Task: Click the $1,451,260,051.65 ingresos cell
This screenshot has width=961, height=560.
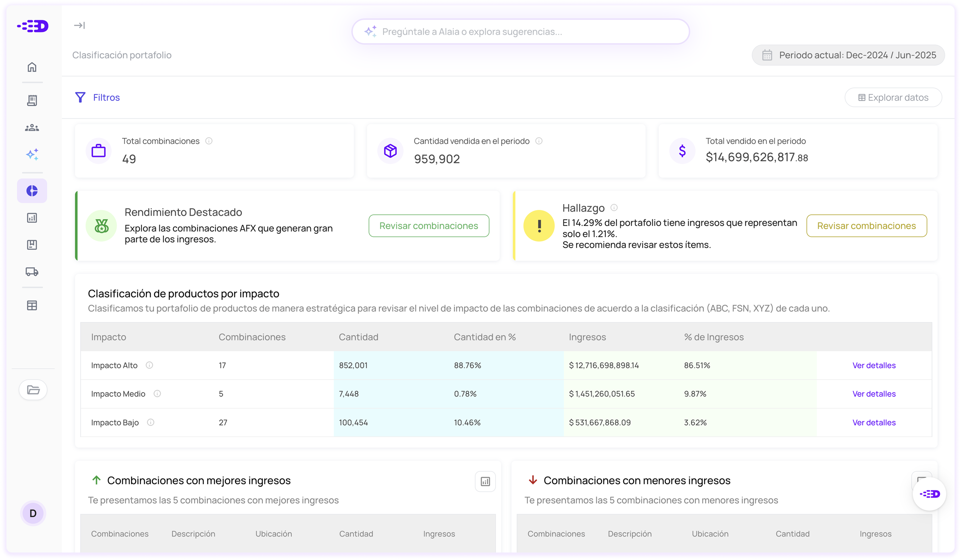Action: (x=602, y=394)
